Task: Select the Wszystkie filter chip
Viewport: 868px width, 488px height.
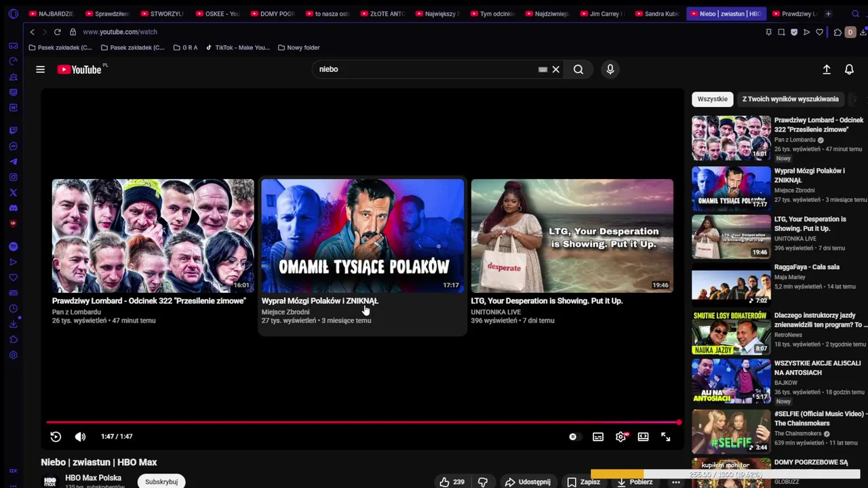Action: click(712, 99)
